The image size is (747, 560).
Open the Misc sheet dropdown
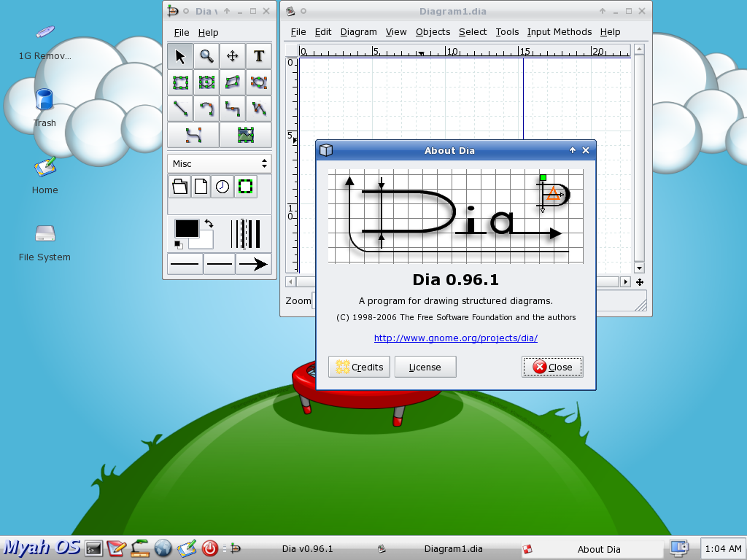coord(219,163)
